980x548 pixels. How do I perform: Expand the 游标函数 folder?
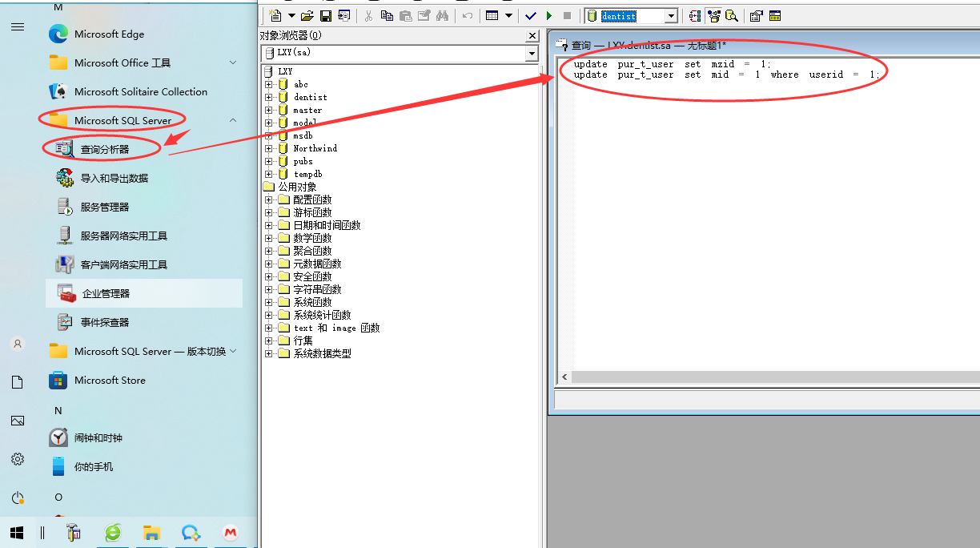(x=269, y=212)
